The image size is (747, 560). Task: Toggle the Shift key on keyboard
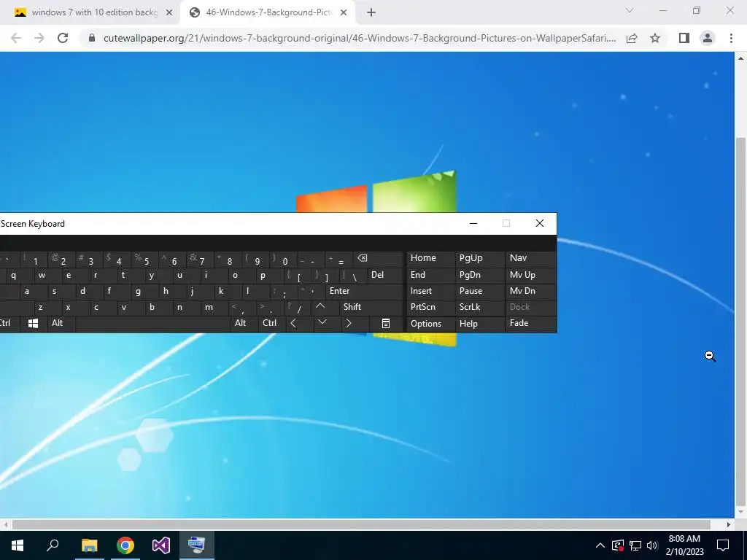[372, 307]
